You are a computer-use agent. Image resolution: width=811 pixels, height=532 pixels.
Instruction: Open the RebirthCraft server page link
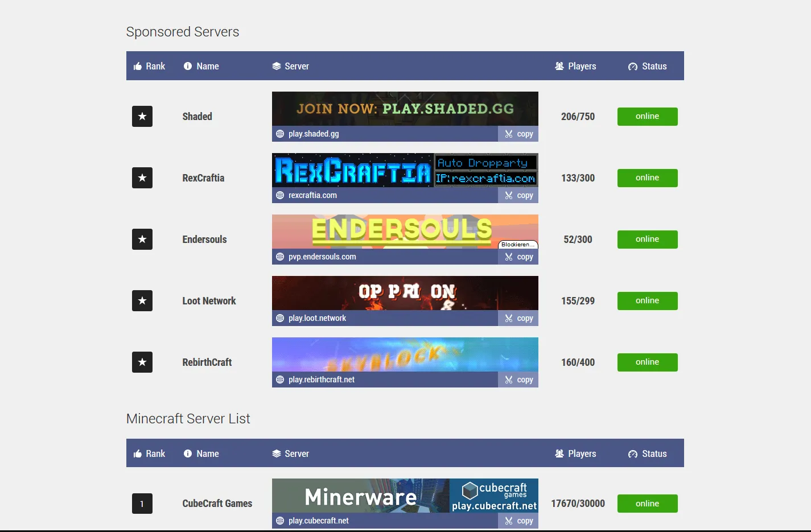(207, 362)
